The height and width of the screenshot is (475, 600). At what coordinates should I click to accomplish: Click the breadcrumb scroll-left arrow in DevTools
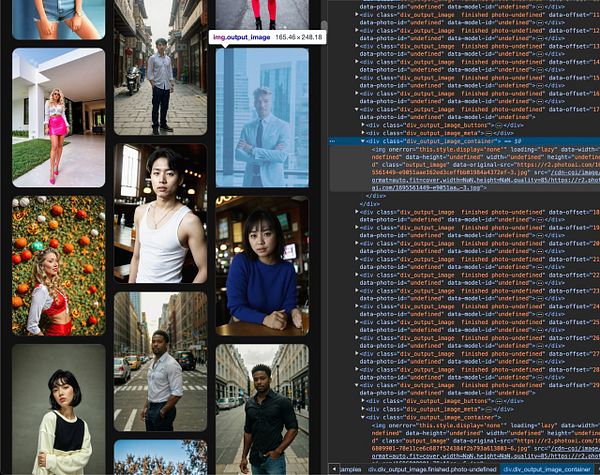coord(334,469)
